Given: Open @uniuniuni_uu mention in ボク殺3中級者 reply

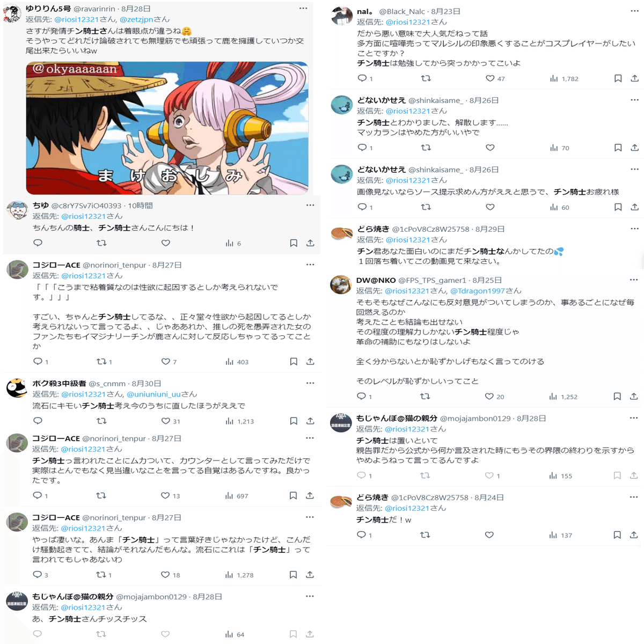Looking at the screenshot, I should pyautogui.click(x=154, y=394).
